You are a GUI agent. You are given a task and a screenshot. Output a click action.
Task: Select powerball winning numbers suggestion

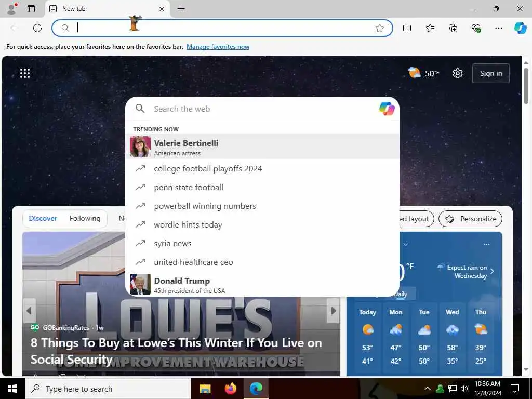pyautogui.click(x=262, y=206)
